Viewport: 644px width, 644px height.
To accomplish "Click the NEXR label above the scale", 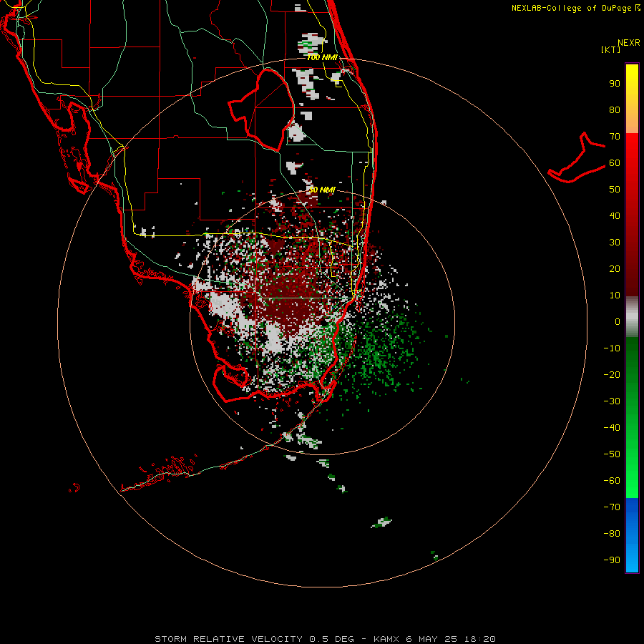I will click(628, 43).
